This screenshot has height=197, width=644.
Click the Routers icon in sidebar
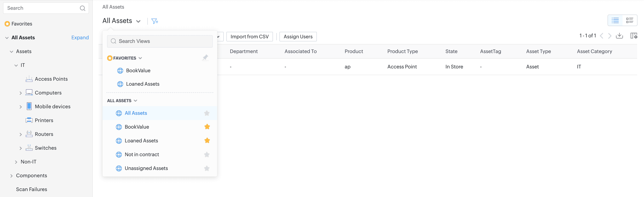pos(29,134)
